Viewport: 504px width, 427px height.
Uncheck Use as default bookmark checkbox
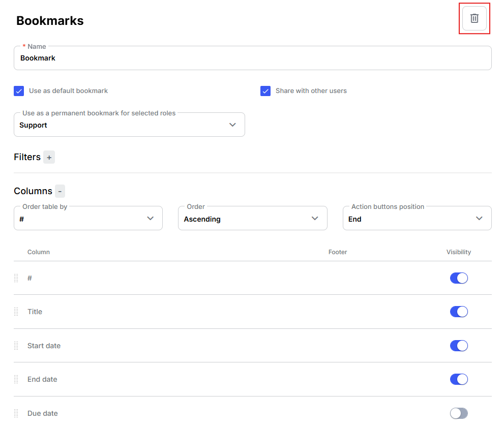19,91
